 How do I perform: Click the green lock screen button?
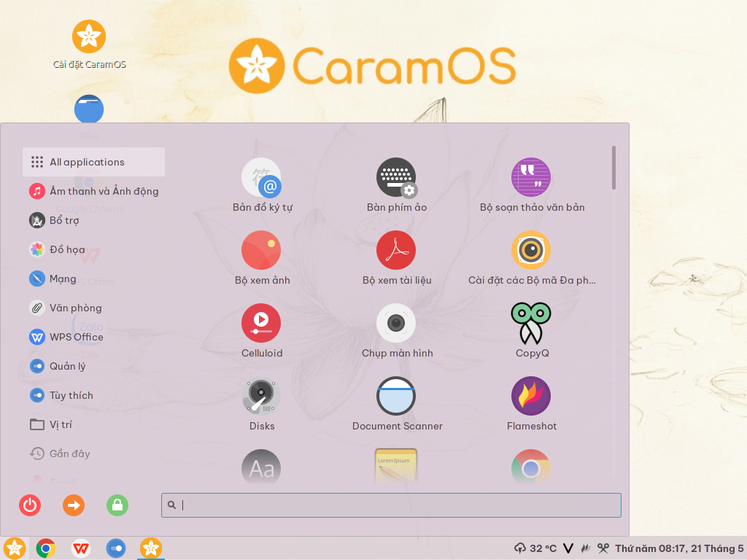(x=117, y=505)
